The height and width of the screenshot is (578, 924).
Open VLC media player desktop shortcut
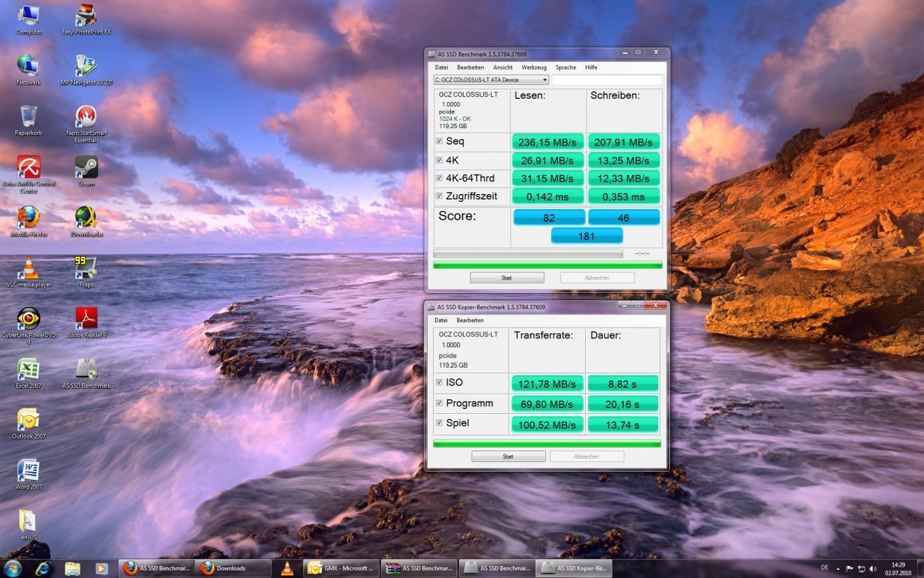28,273
